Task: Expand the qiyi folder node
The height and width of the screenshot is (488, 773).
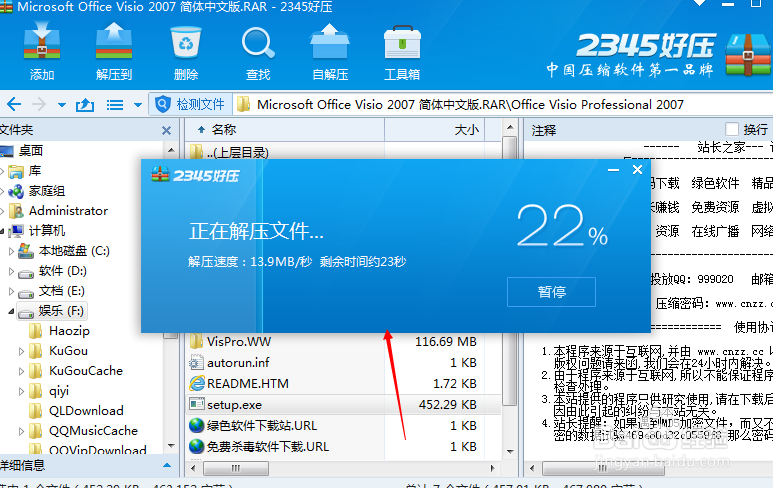Action: pos(21,391)
